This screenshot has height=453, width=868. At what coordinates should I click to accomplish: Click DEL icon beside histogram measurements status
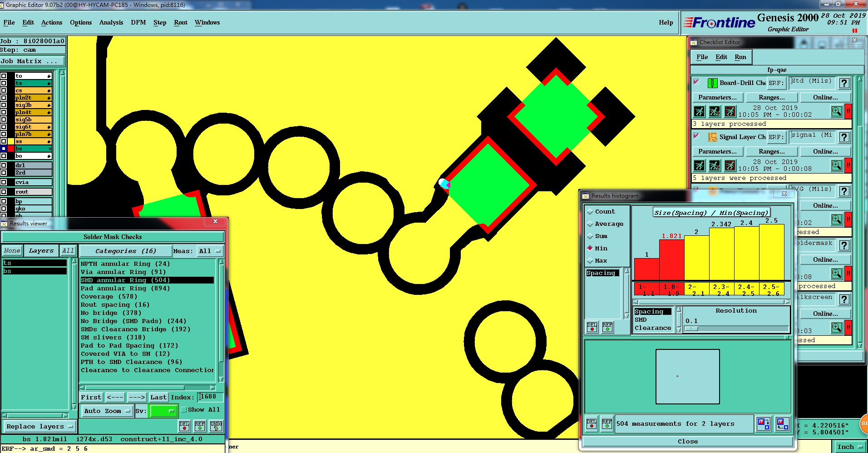(592, 423)
